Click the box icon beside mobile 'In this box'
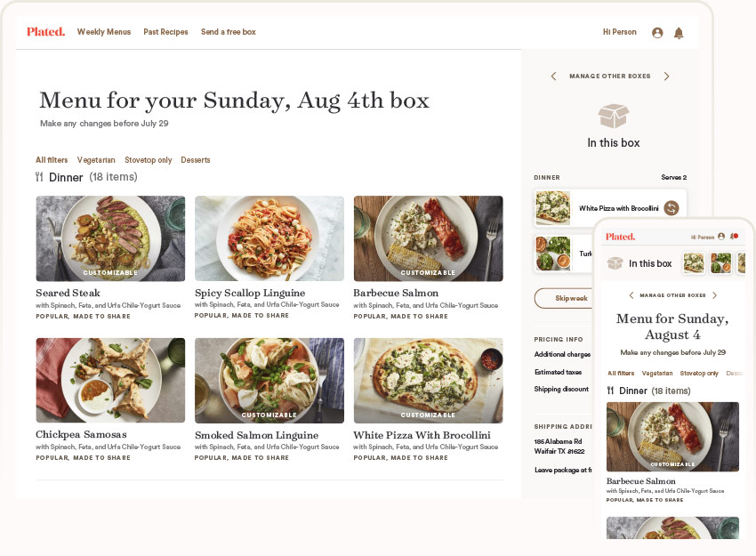This screenshot has height=556, width=756. coord(615,263)
